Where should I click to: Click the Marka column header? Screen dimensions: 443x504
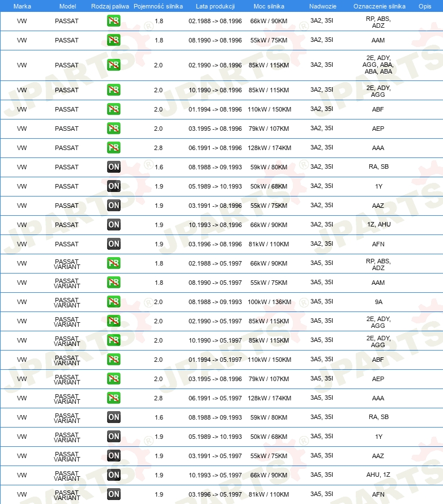22,6
